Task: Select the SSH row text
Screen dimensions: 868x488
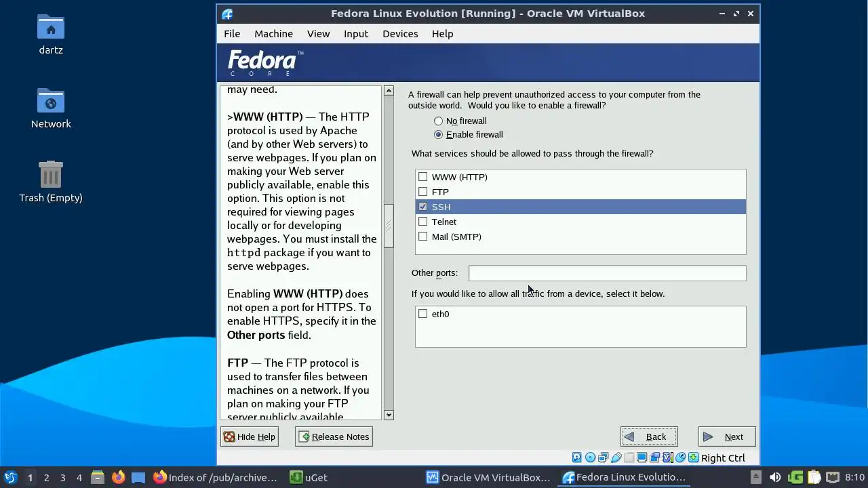Action: pyautogui.click(x=441, y=207)
